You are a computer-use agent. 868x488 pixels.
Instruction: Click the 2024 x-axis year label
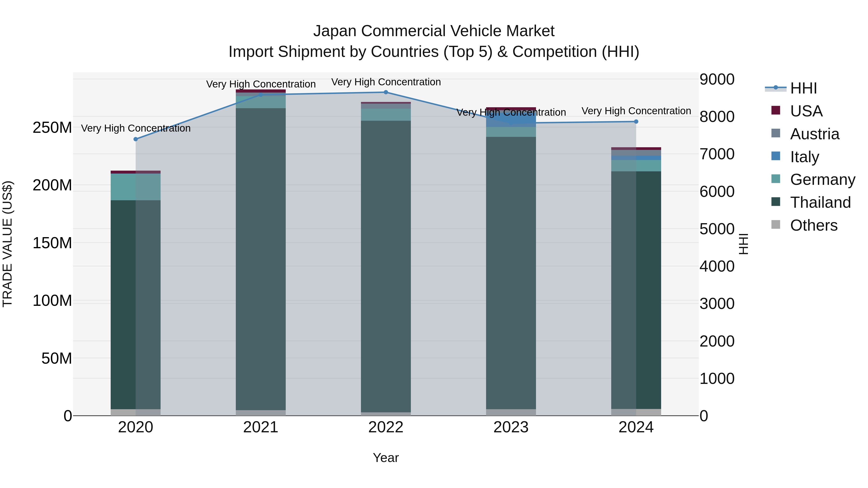pyautogui.click(x=636, y=427)
